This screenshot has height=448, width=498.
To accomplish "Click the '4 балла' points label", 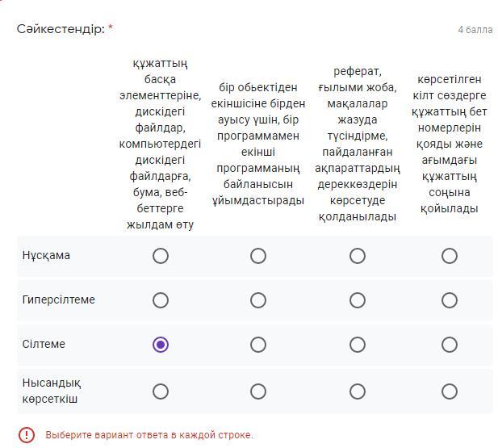I will (475, 30).
